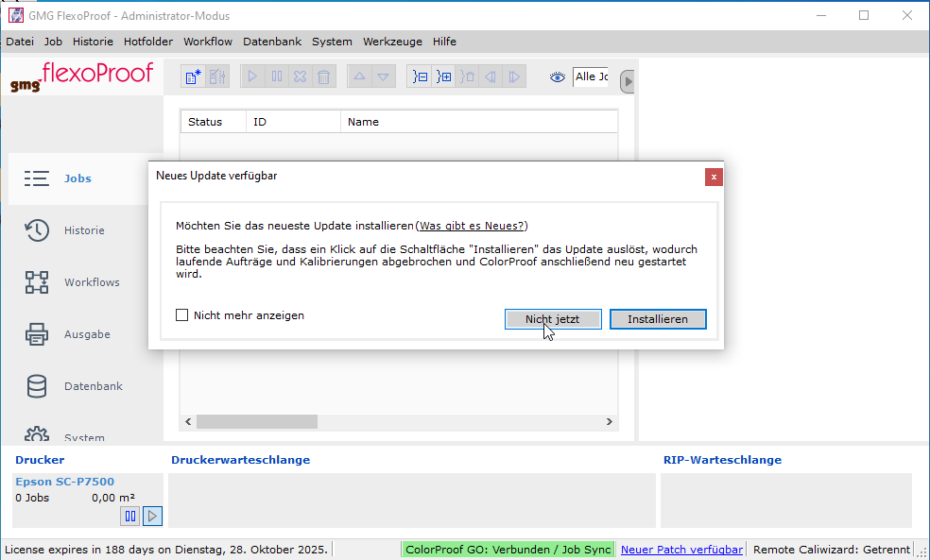
Task: Toggle the eye view filter icon
Action: point(558,77)
